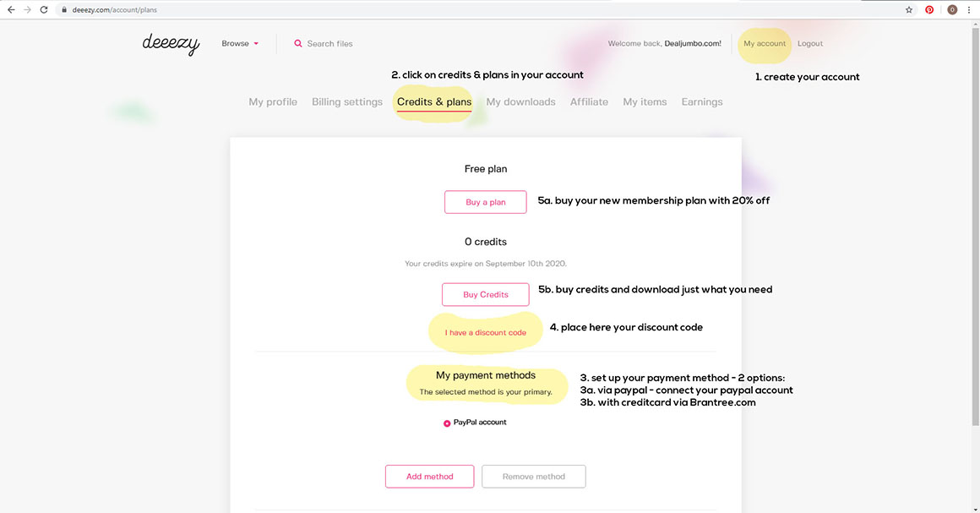Bookmark this page with the star icon

click(x=909, y=10)
